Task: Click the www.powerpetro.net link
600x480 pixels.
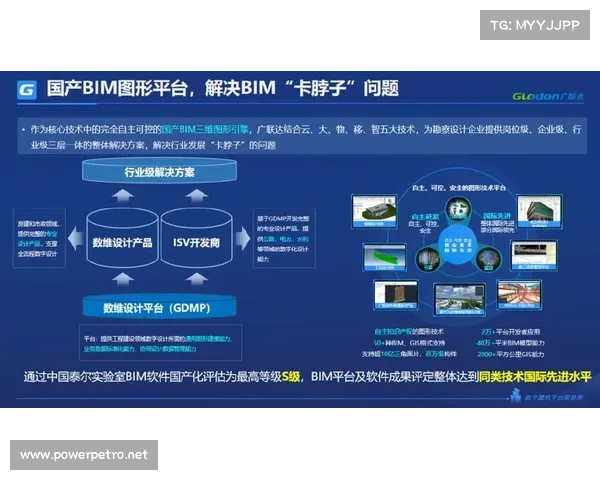Action: [83, 455]
